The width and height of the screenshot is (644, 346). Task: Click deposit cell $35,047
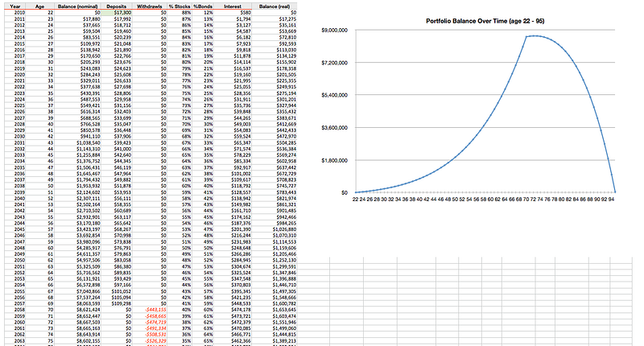coord(117,124)
